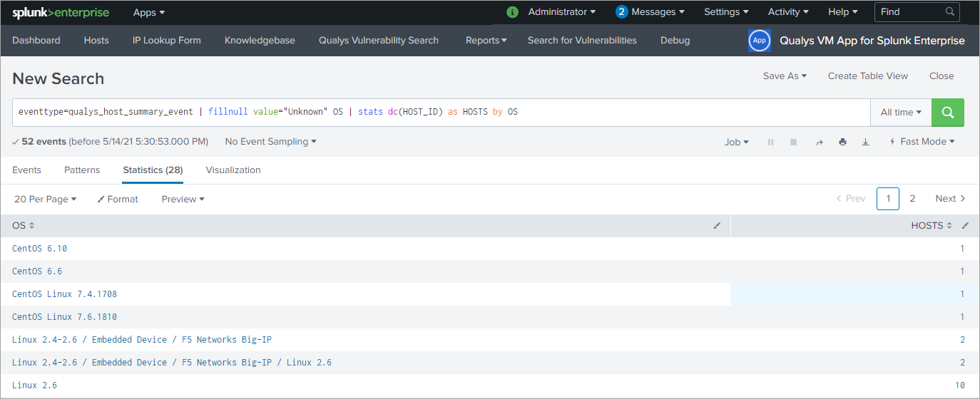Open Search for Vulnerabilities page
The width and height of the screenshot is (980, 399).
click(582, 41)
